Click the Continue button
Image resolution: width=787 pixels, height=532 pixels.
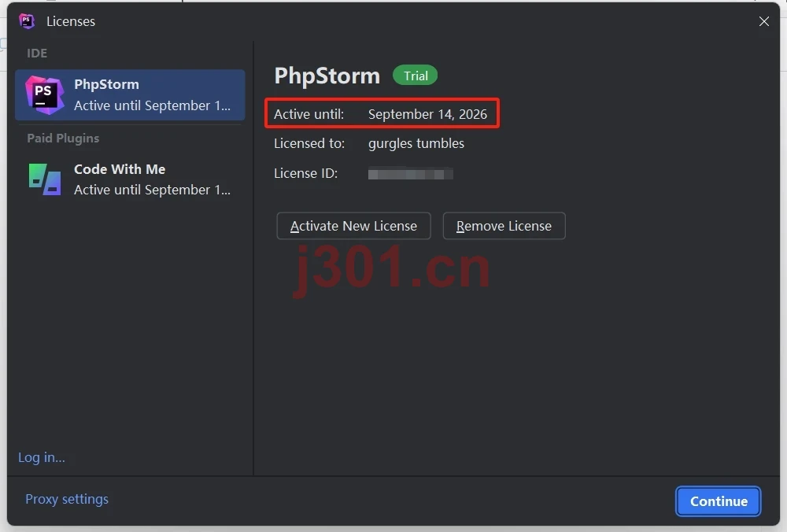(719, 501)
